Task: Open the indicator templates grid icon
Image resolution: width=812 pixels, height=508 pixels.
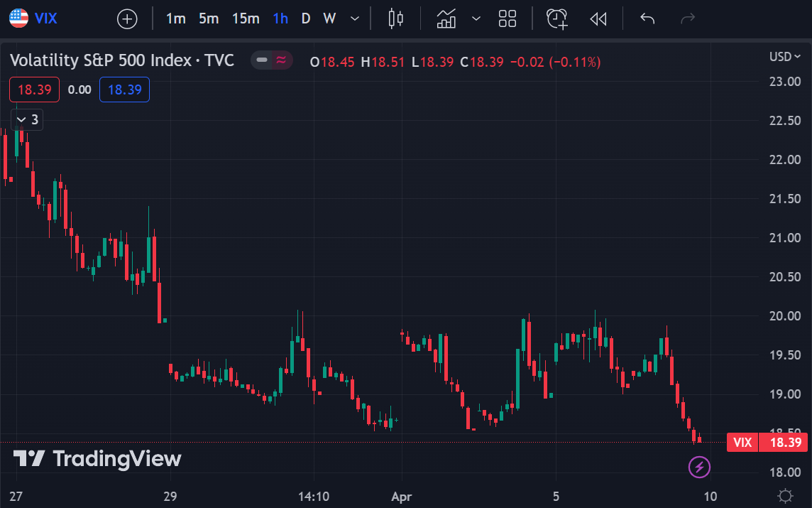Action: 507,18
